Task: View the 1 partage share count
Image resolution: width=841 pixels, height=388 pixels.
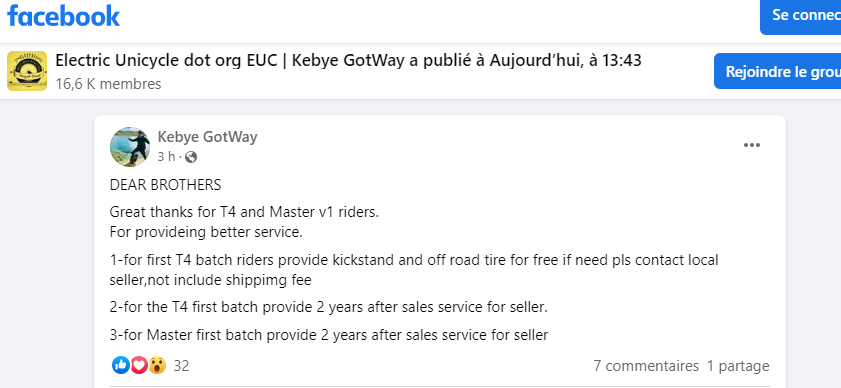Action: tap(738, 366)
